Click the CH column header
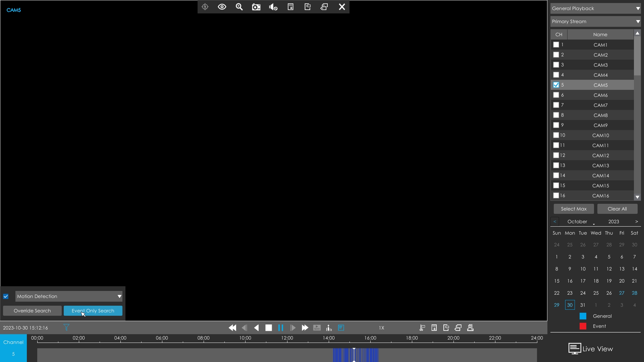The image size is (644, 362). [559, 35]
